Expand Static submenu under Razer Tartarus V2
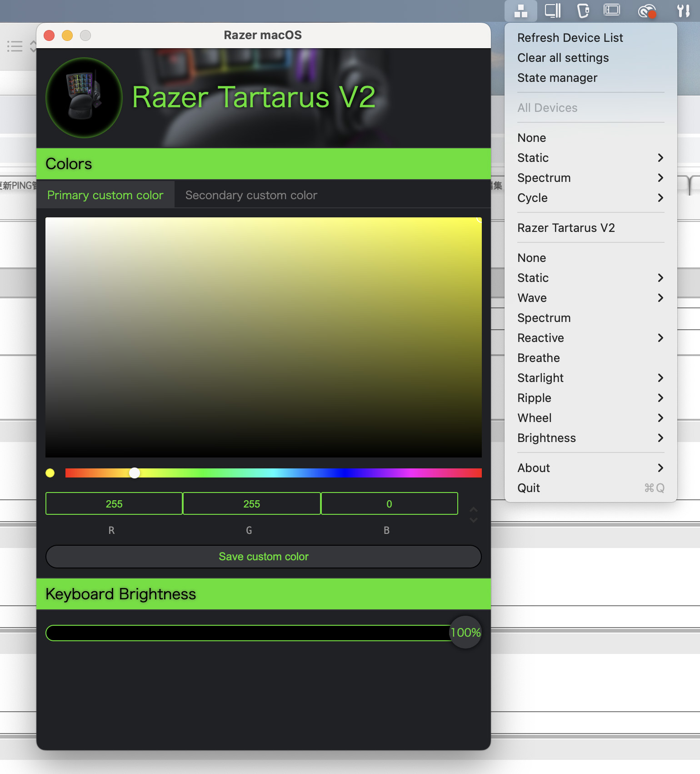The height and width of the screenshot is (774, 700). tap(591, 278)
